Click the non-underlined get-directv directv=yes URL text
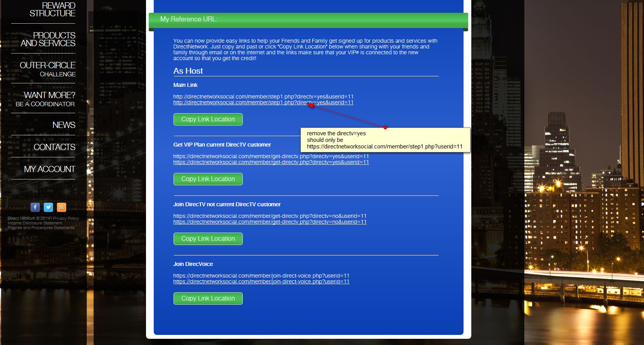The width and height of the screenshot is (644, 345). click(x=271, y=156)
